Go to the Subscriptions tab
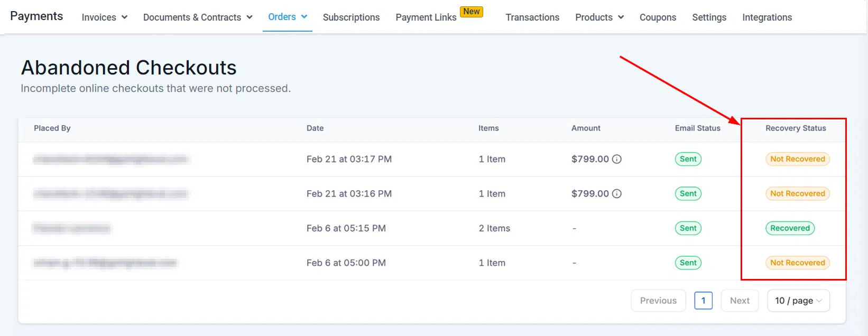Screen dimensions: 868x336 pos(351,17)
